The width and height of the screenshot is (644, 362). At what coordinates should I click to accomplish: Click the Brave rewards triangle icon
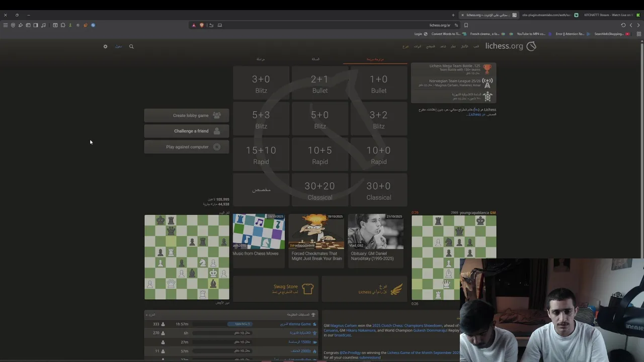tap(194, 25)
